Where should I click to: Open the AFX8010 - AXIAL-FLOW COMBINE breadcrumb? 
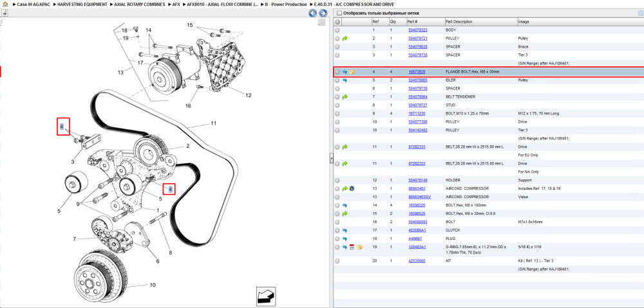click(223, 4)
